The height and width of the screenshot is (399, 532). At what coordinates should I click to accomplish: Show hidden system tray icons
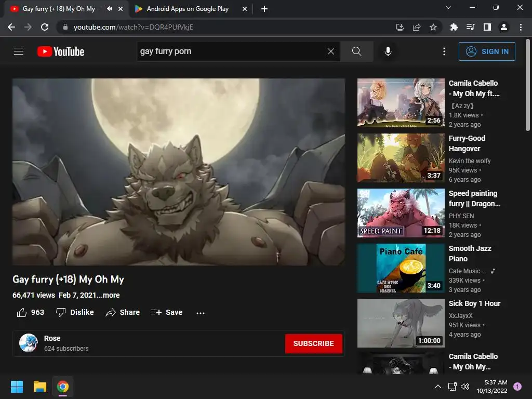(x=438, y=387)
